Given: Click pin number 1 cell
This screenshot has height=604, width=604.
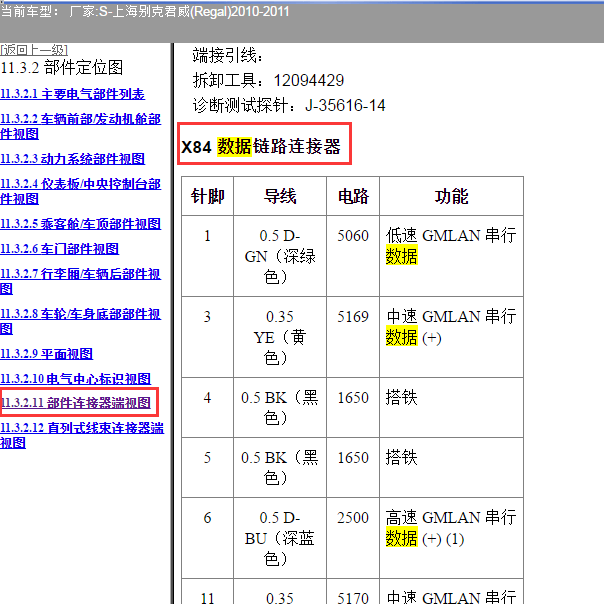Looking at the screenshot, I should [x=208, y=256].
